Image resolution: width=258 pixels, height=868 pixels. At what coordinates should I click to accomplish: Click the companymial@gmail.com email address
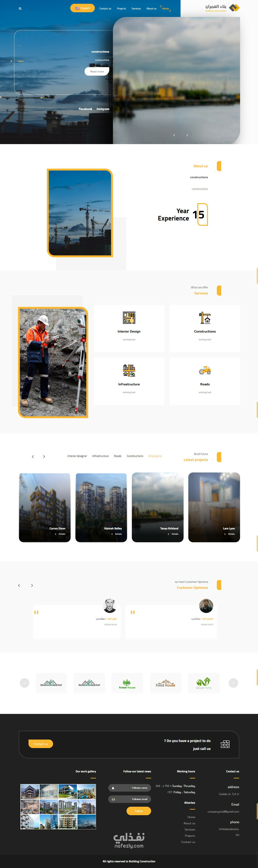pyautogui.click(x=223, y=811)
